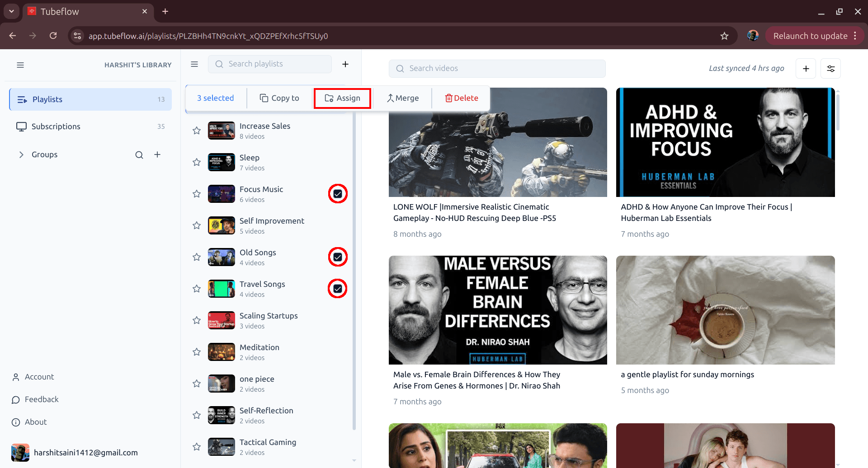Uncheck the Travel Songs selection checkbox
This screenshot has width=868, height=468.
click(x=338, y=288)
